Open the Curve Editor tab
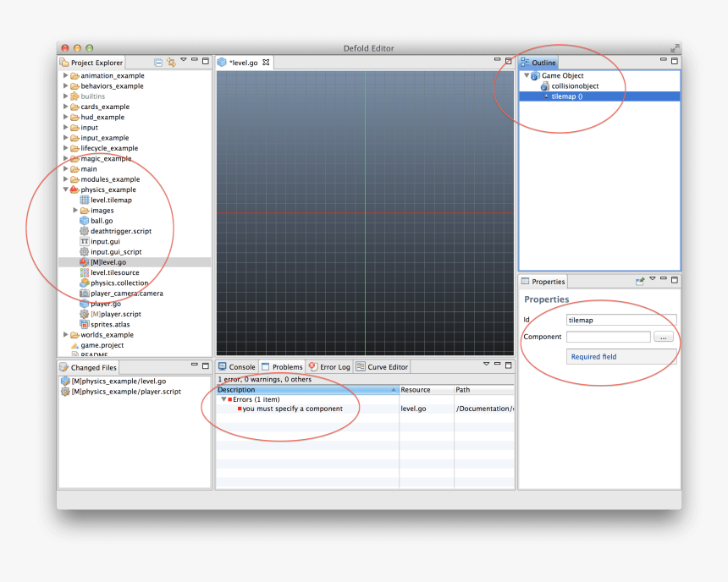The image size is (728, 582). tap(383, 367)
